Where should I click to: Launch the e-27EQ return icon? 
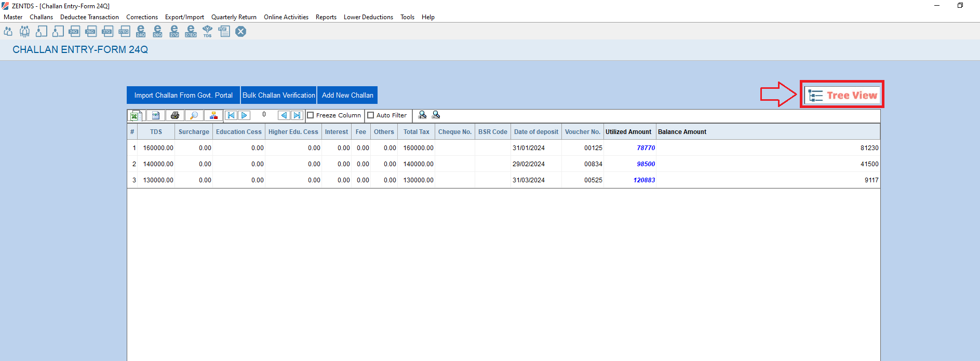[x=191, y=32]
